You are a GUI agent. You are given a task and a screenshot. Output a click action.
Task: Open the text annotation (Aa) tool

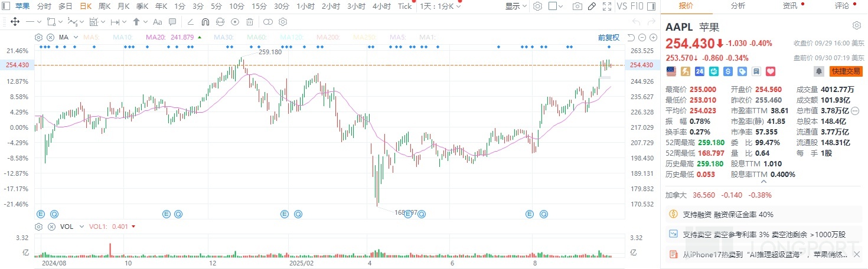point(157,22)
